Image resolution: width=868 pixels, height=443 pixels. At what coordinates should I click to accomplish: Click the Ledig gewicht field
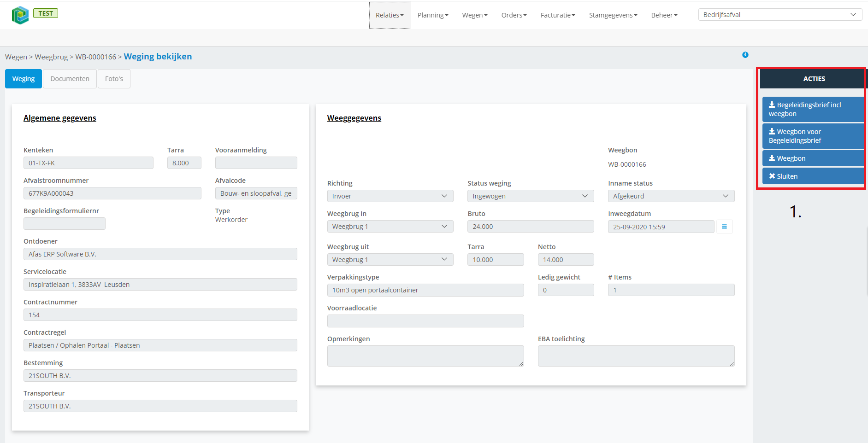coord(566,290)
